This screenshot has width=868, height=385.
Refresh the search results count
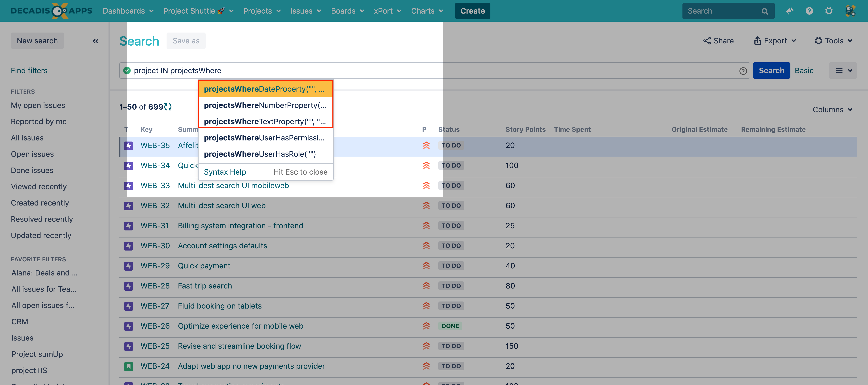pos(168,107)
